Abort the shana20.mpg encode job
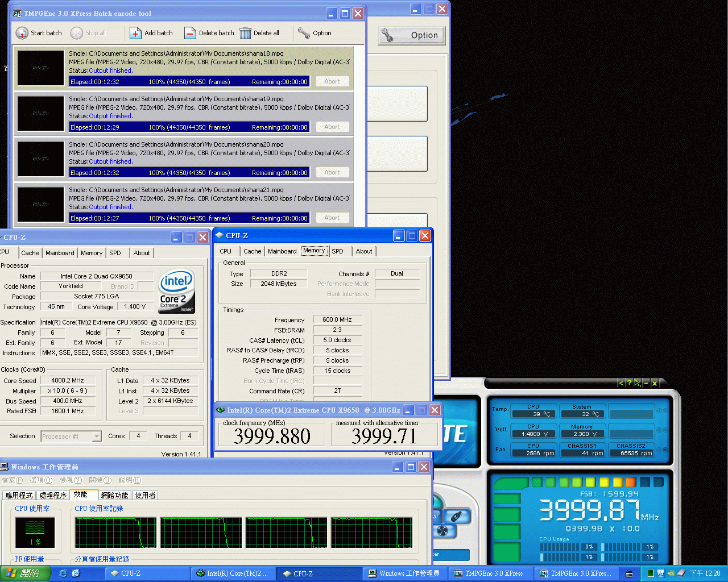 [x=332, y=172]
